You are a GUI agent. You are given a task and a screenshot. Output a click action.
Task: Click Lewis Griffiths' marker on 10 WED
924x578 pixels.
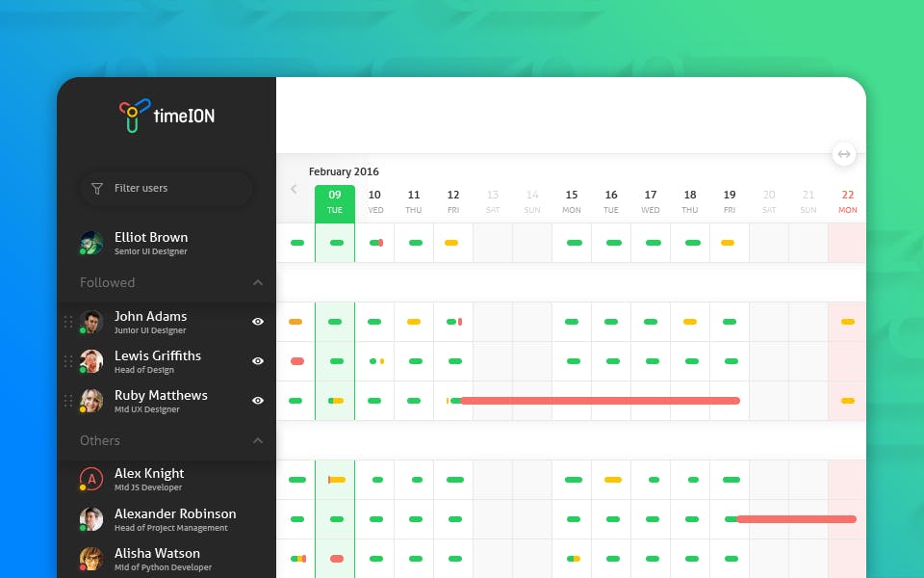tap(376, 361)
